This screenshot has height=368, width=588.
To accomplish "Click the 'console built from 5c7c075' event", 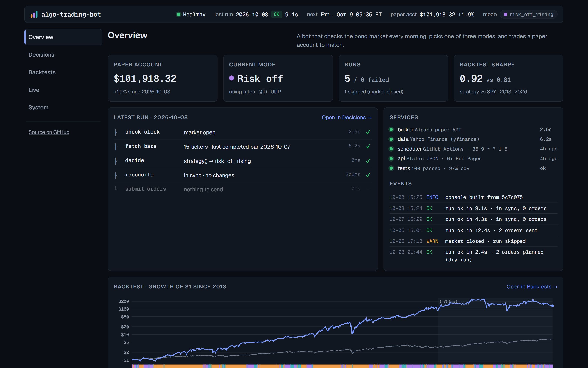I will [x=473, y=197].
